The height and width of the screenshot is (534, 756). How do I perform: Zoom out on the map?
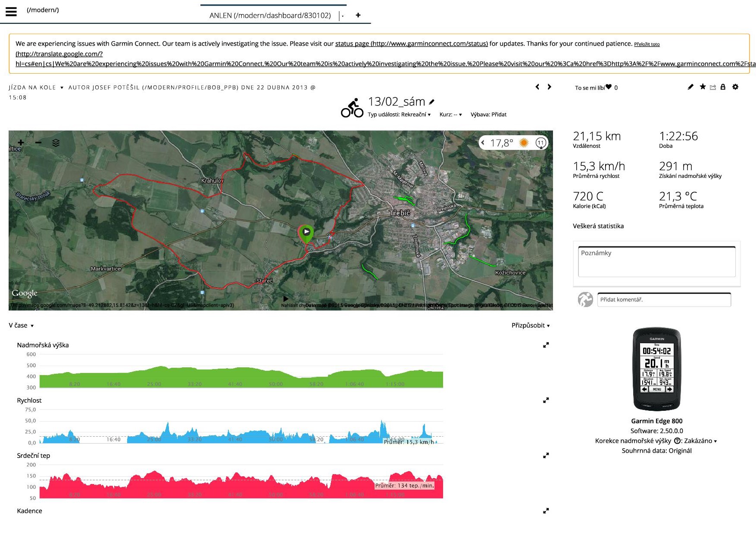[x=38, y=143]
